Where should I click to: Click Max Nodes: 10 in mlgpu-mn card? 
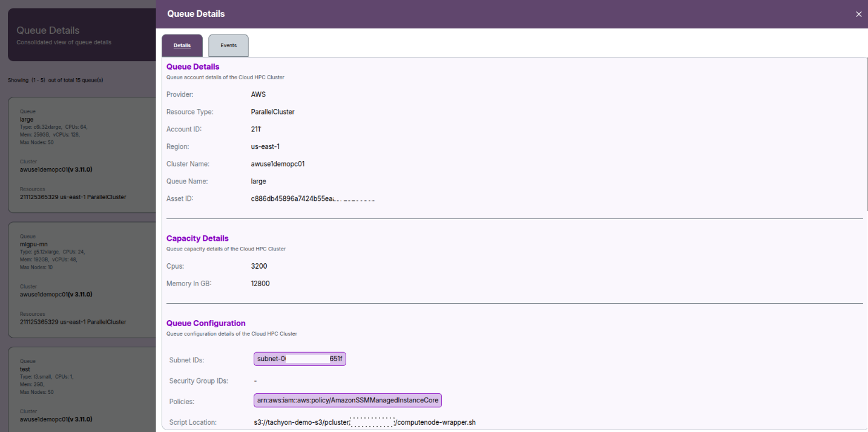pos(36,267)
